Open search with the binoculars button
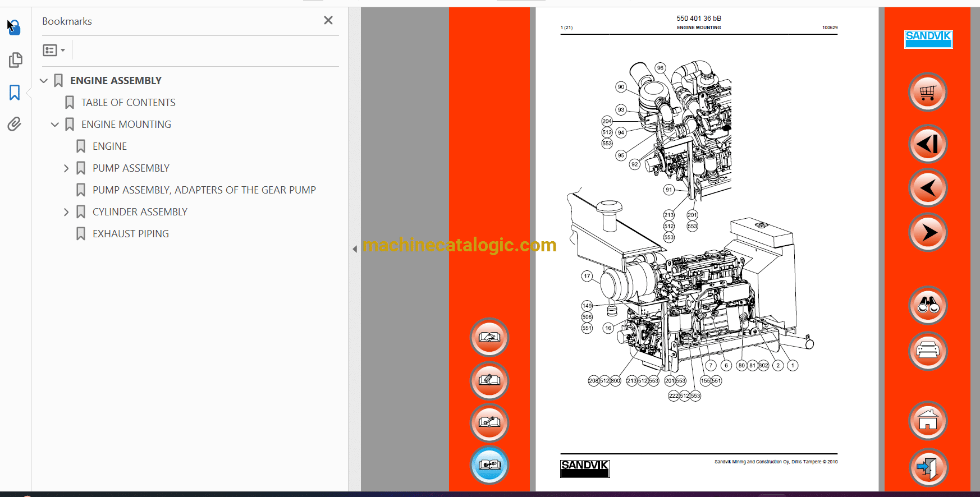 click(928, 306)
